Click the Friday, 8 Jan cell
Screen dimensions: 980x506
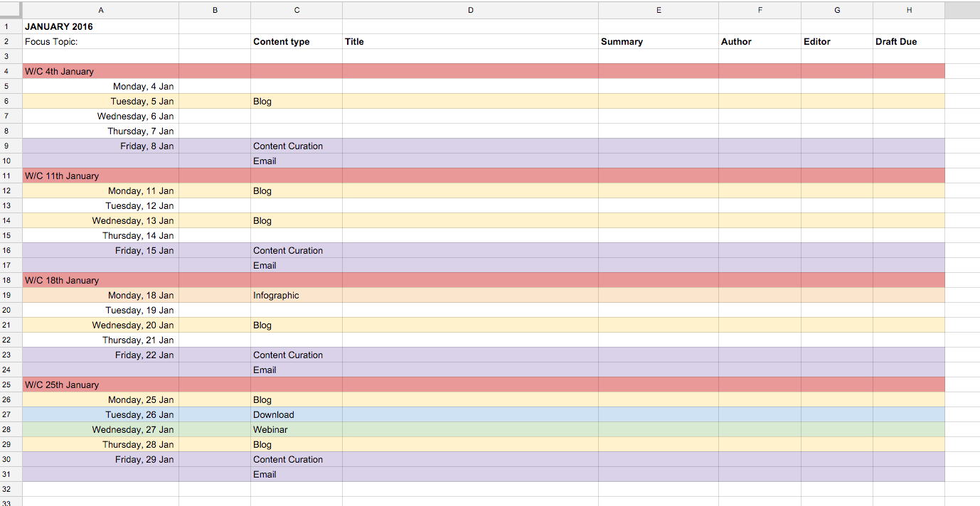[100, 146]
